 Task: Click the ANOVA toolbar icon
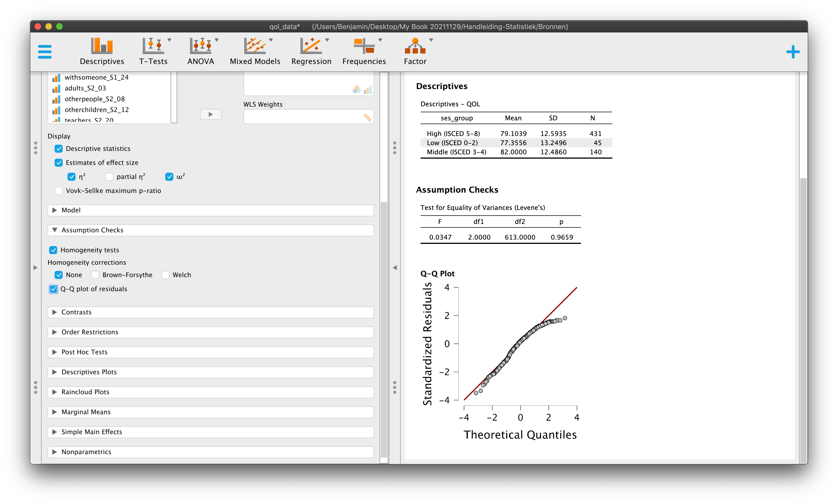(201, 51)
